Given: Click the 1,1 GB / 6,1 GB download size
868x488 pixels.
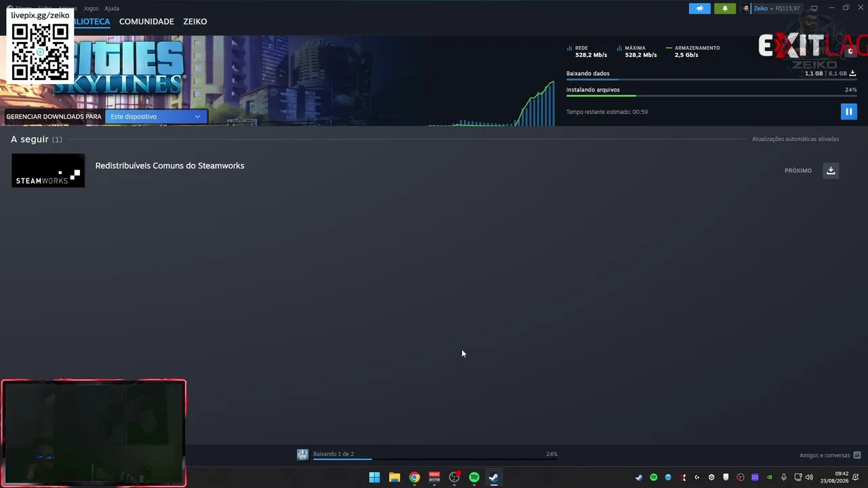Looking at the screenshot, I should coord(826,73).
